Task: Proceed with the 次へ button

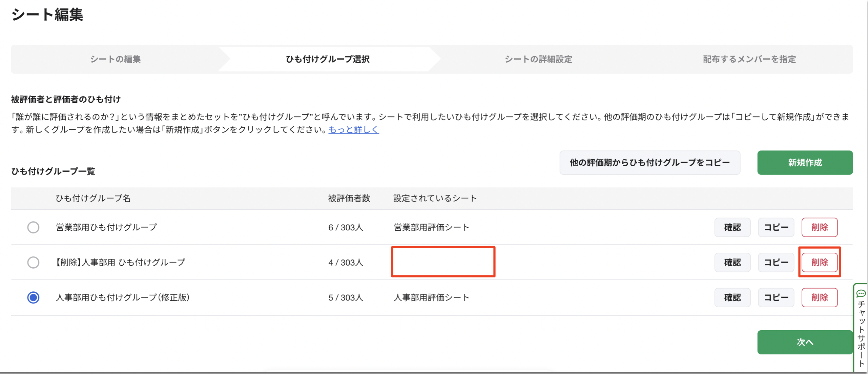Action: point(805,342)
